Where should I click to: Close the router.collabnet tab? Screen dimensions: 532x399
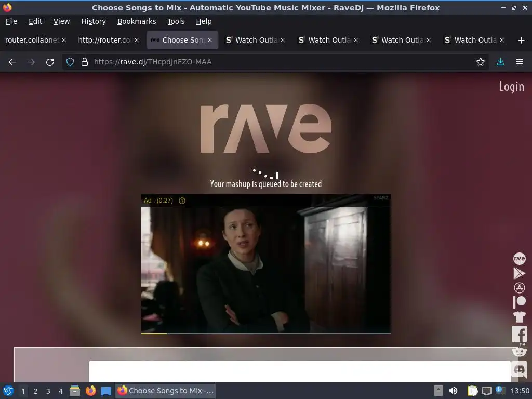coord(64,40)
